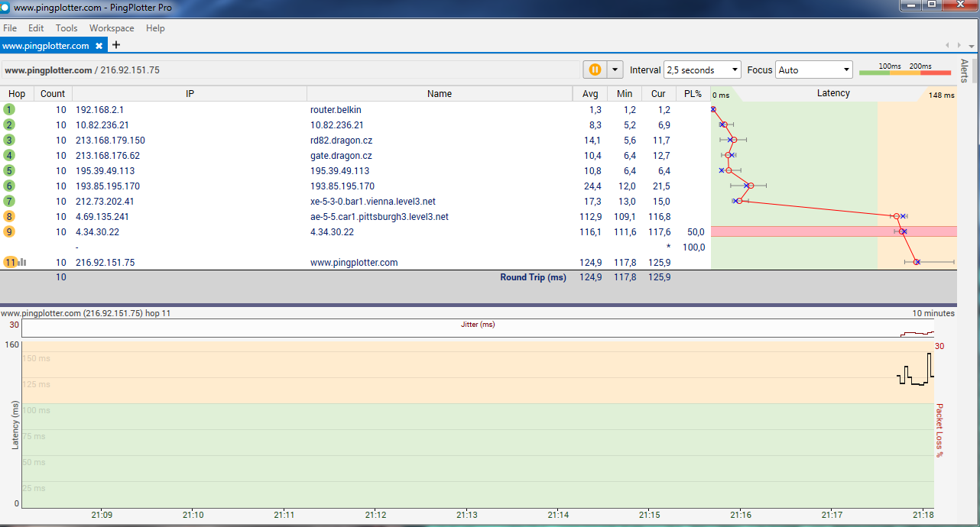Click hop 11 orange circle icon
Image resolution: width=980 pixels, height=527 pixels.
(10, 262)
